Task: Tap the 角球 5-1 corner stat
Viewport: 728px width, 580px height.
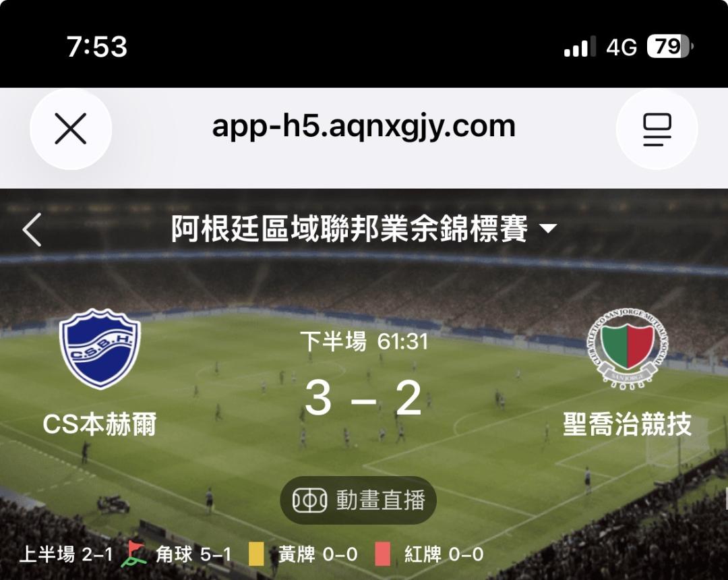Action: [x=193, y=554]
